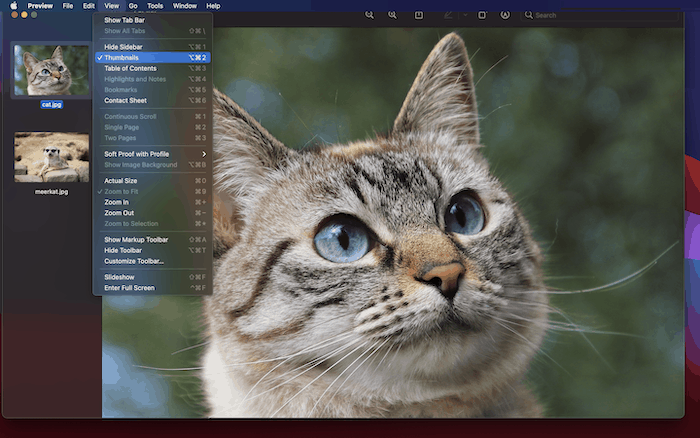Click the Rotate toolbar icon
The image size is (700, 438).
tap(482, 15)
